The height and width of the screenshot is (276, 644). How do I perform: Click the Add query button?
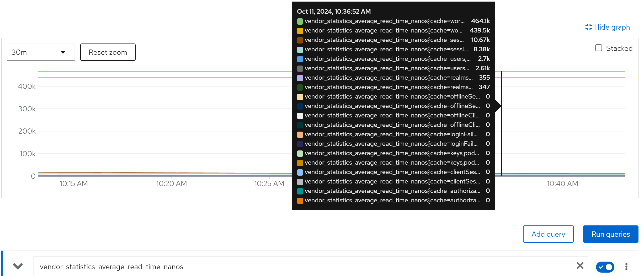click(548, 234)
